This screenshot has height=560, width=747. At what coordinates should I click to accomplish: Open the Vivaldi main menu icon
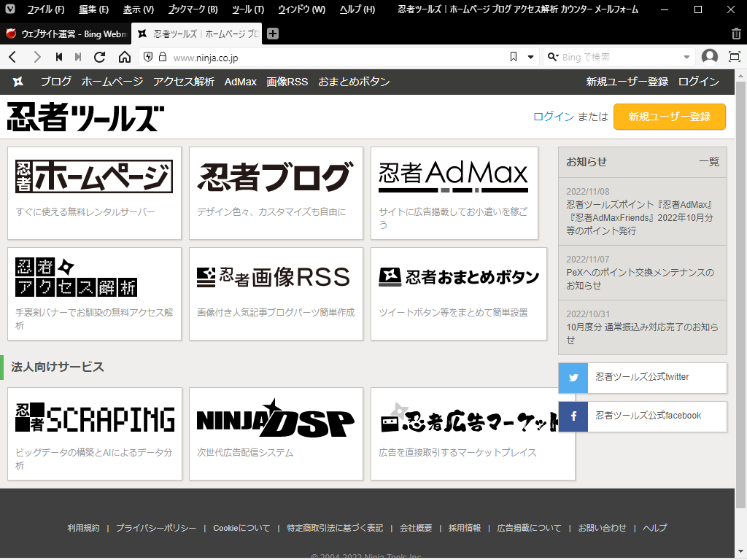(x=10, y=9)
